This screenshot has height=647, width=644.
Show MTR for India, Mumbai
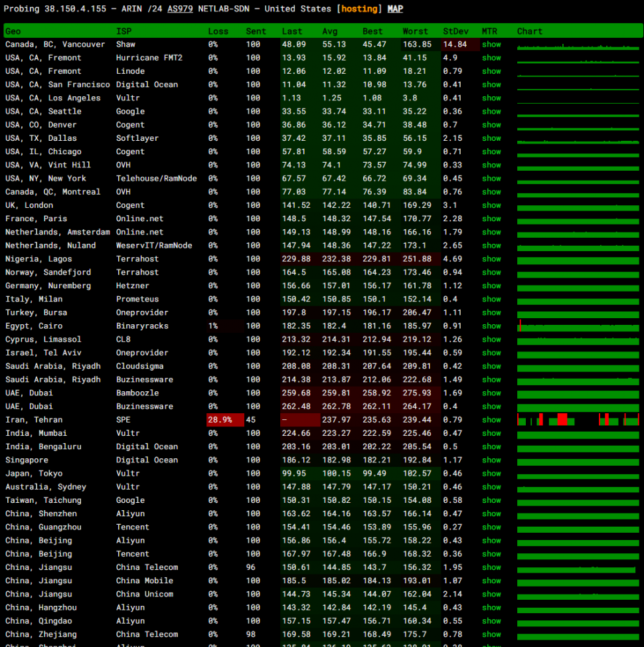pyautogui.click(x=491, y=433)
